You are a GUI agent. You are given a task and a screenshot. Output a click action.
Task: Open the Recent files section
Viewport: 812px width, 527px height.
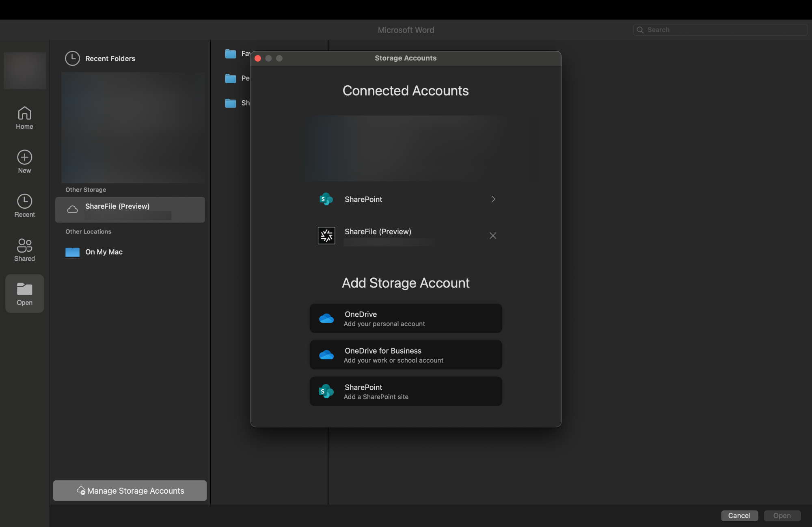point(24,205)
